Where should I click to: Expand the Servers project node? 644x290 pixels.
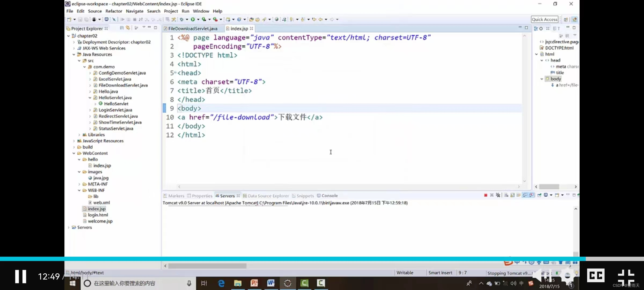69,227
